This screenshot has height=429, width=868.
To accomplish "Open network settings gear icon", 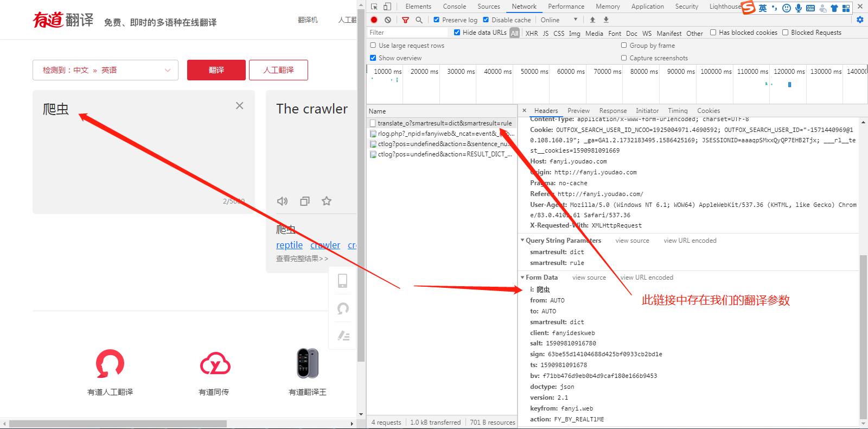I will 860,20.
